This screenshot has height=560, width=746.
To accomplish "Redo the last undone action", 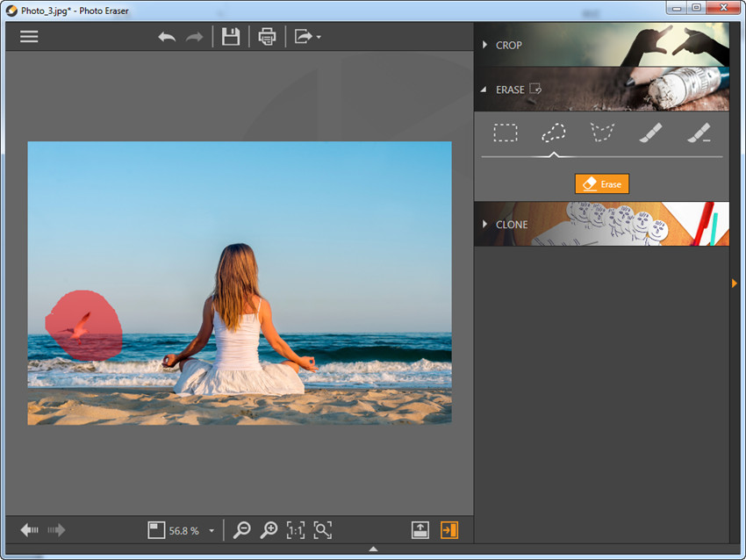I will click(x=194, y=37).
